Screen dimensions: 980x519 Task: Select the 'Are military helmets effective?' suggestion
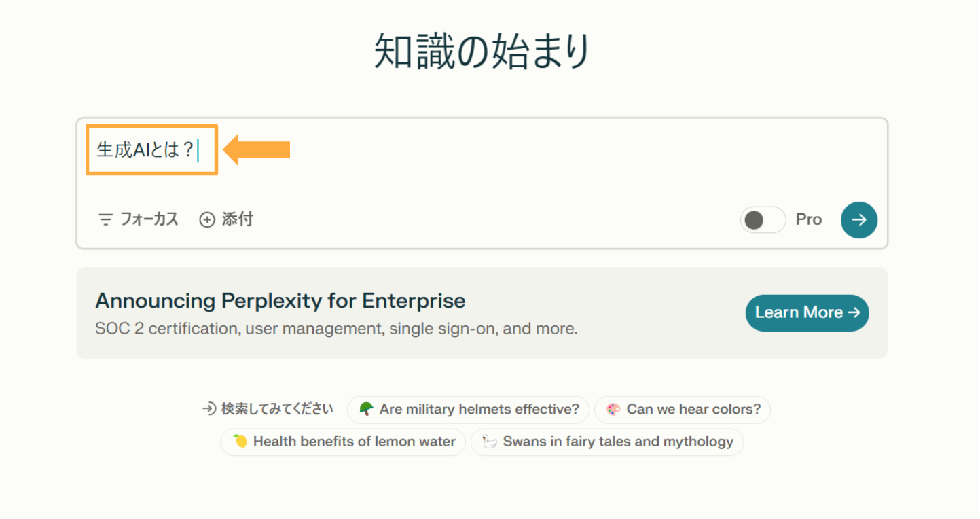[x=468, y=409]
